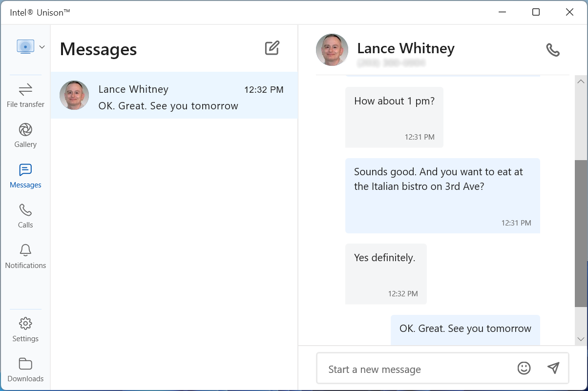
Task: Open the Gallery section
Action: (x=25, y=135)
